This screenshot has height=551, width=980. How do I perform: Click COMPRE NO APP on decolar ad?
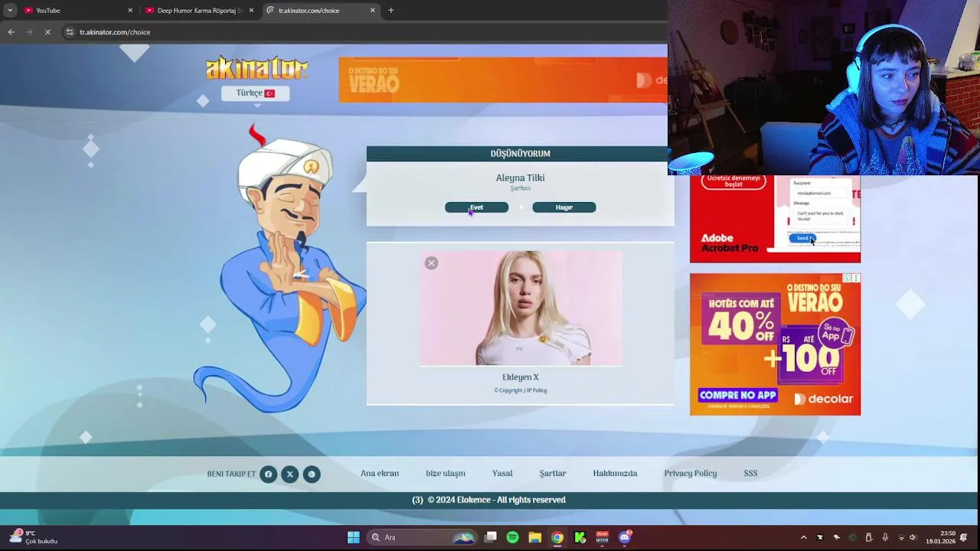(738, 396)
